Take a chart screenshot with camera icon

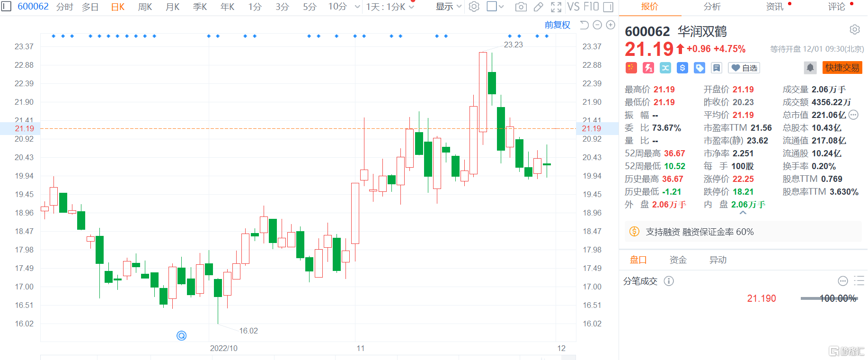[x=521, y=7]
